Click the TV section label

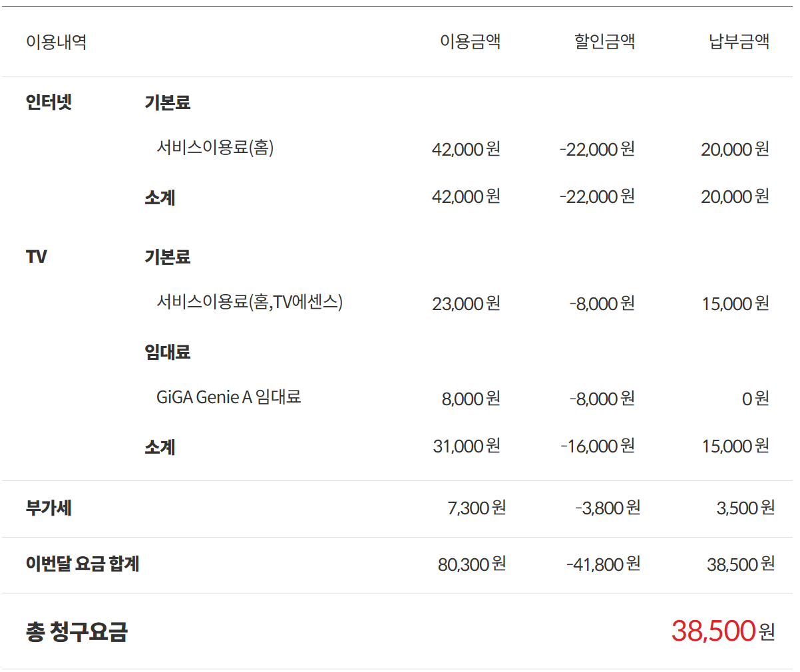[x=37, y=257]
